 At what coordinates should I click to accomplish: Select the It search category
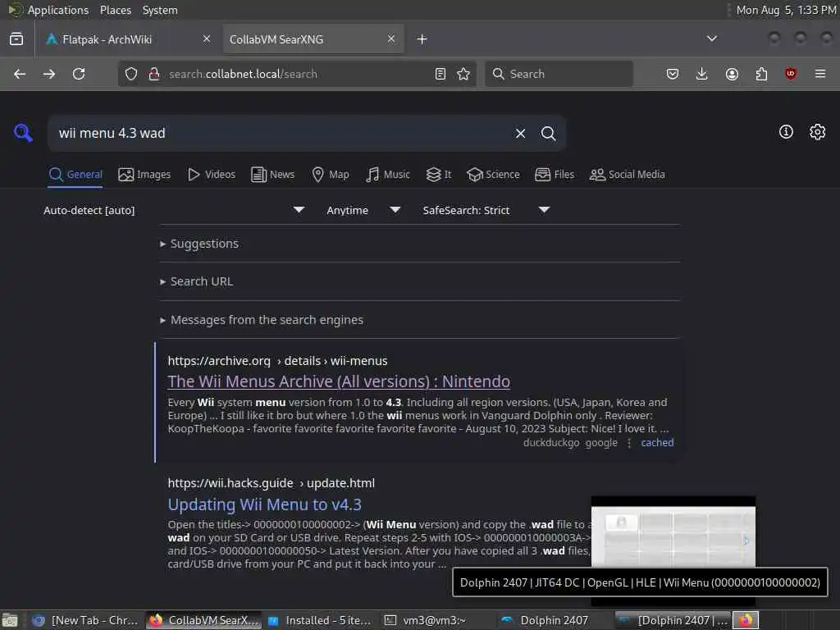point(439,175)
